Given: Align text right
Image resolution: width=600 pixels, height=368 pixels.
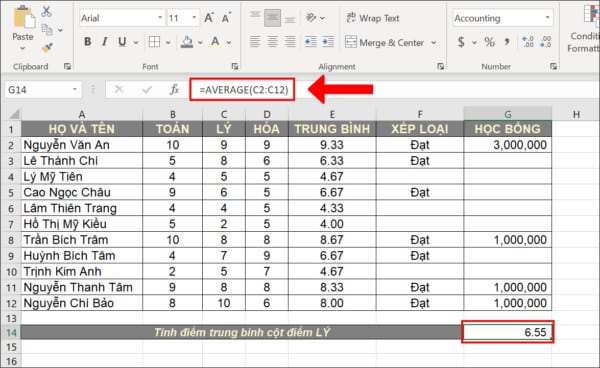Looking at the screenshot, I should [290, 42].
